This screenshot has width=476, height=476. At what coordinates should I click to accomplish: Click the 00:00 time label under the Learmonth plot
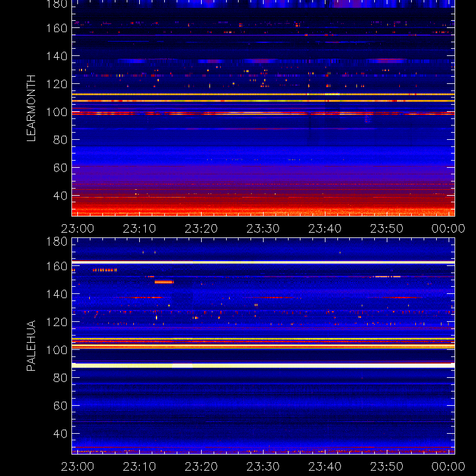[x=449, y=228]
